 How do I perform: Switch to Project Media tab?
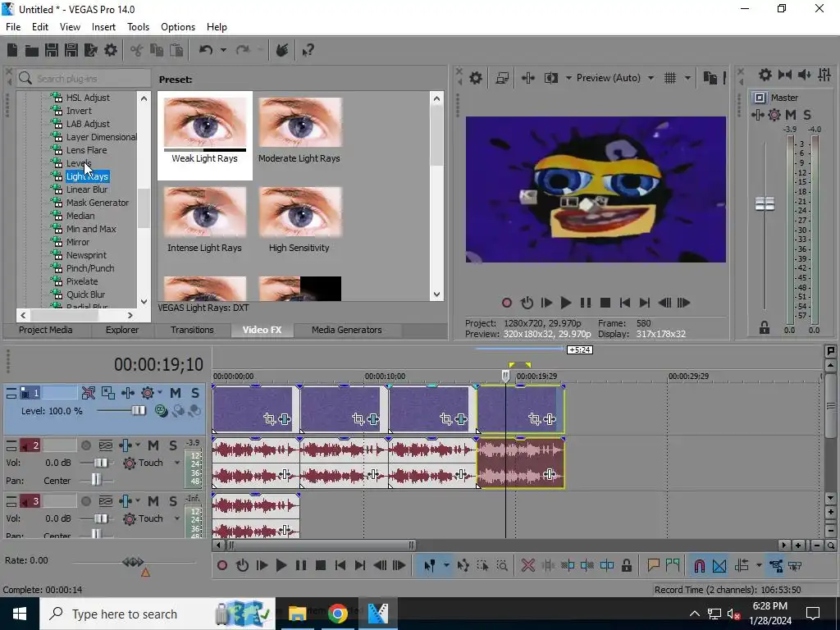coord(46,330)
